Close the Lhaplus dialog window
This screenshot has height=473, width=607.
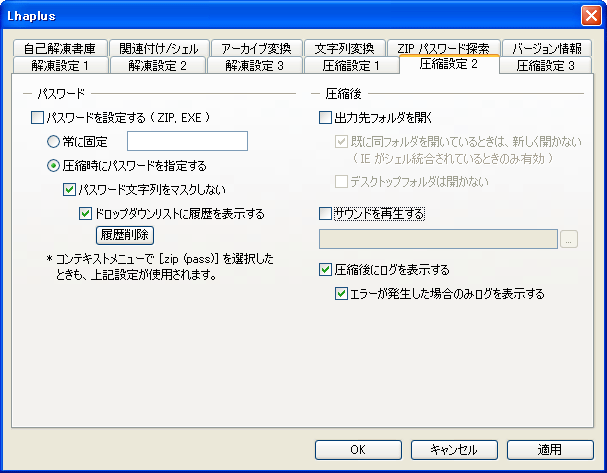(591, 16)
